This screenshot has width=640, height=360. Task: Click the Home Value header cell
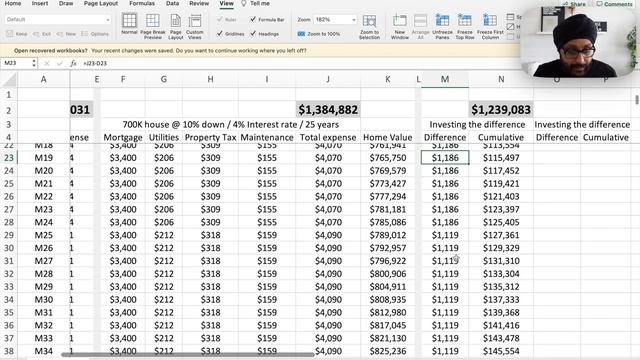(387, 137)
